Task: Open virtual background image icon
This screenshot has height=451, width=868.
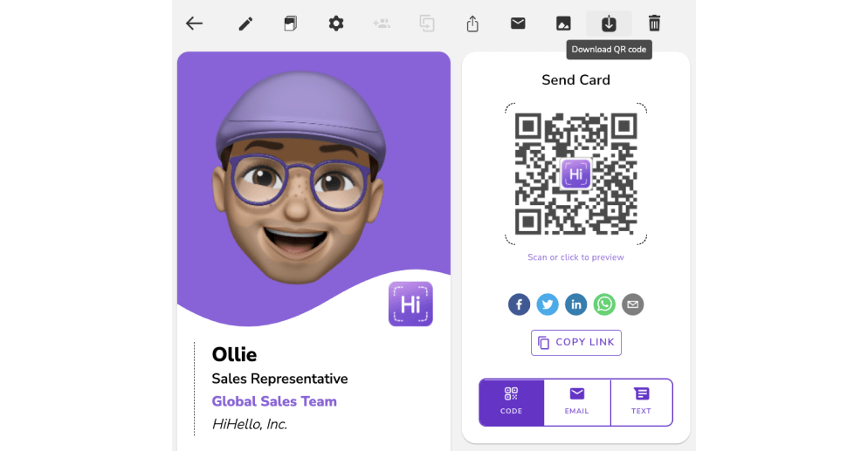Action: [563, 24]
